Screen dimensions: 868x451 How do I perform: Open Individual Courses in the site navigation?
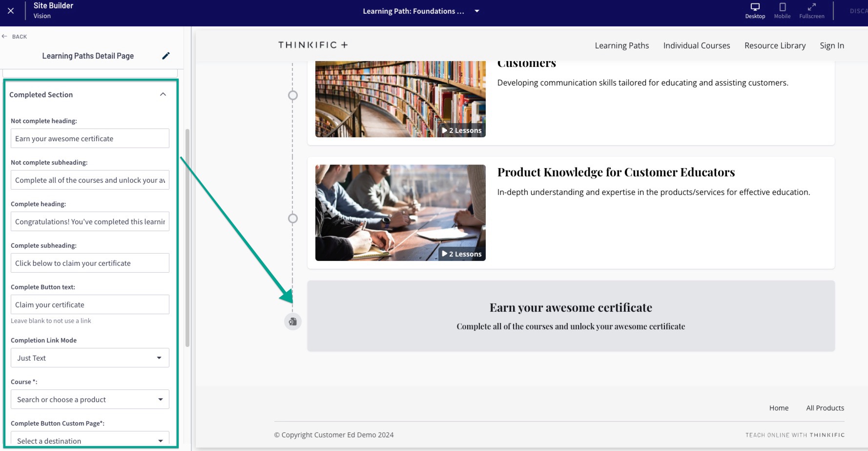point(697,45)
